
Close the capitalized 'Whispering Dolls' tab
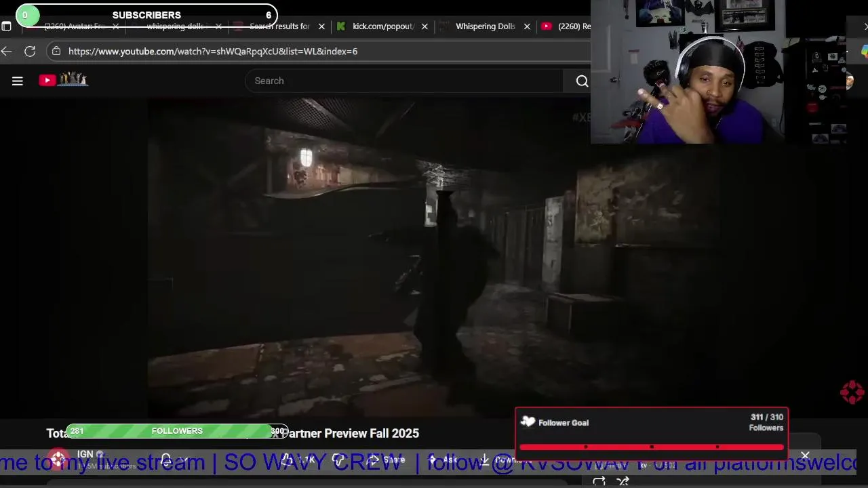tap(527, 26)
